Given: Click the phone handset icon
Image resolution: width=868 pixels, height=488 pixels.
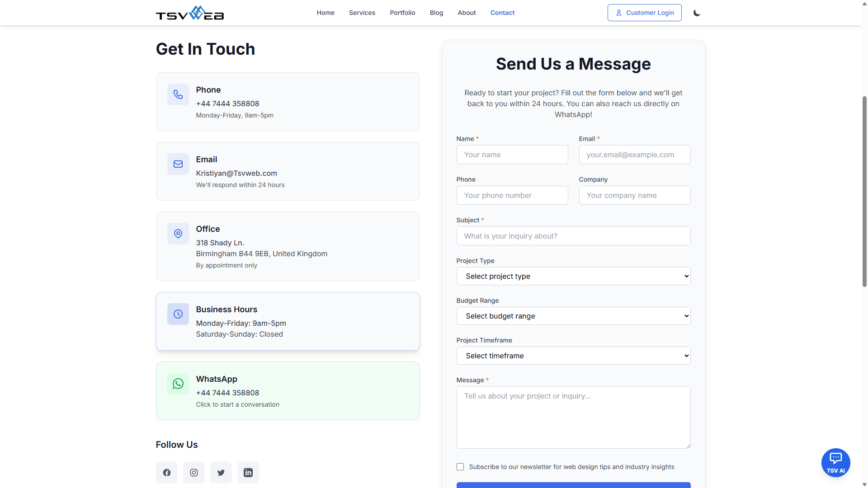Looking at the screenshot, I should coord(178,94).
